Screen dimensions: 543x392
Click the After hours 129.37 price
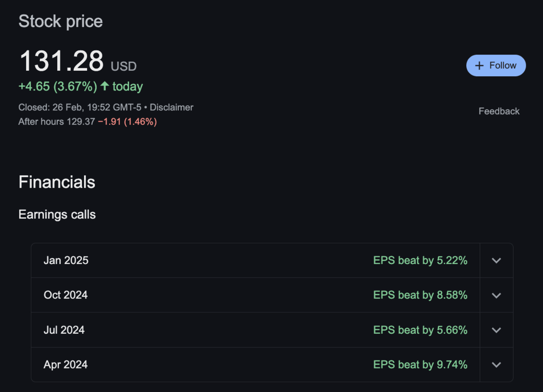coord(80,122)
